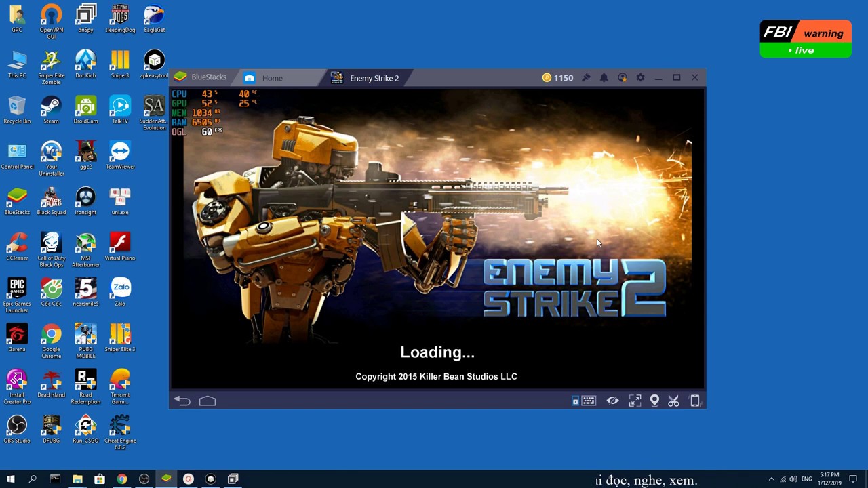Click the rotate/shake device icon
Viewport: 868px width, 488px height.
(x=695, y=401)
